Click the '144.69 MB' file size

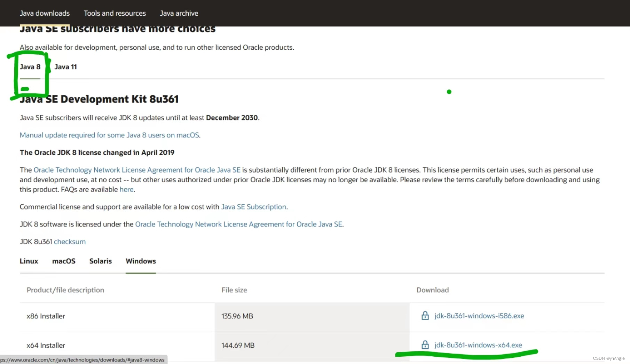[x=238, y=345]
